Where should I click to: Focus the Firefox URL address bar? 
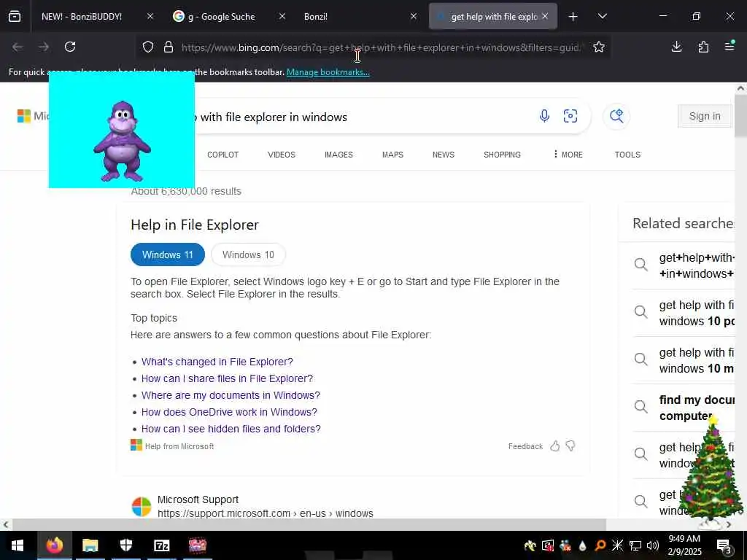381,47
